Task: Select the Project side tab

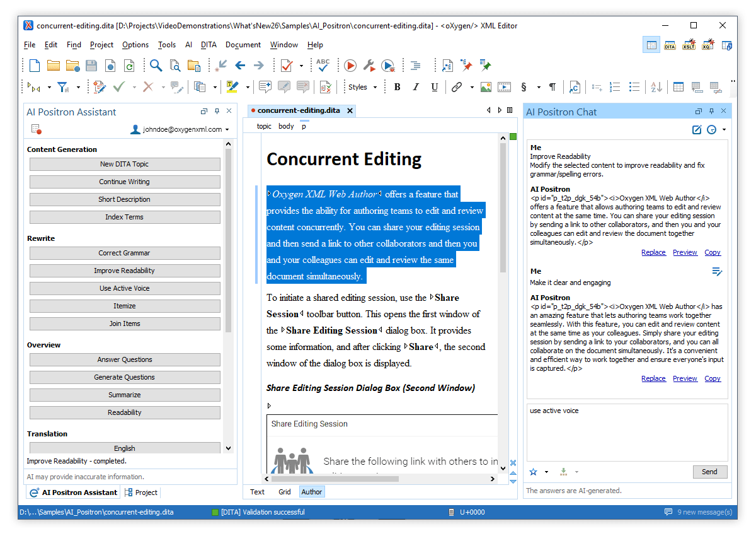Action: [x=141, y=492]
